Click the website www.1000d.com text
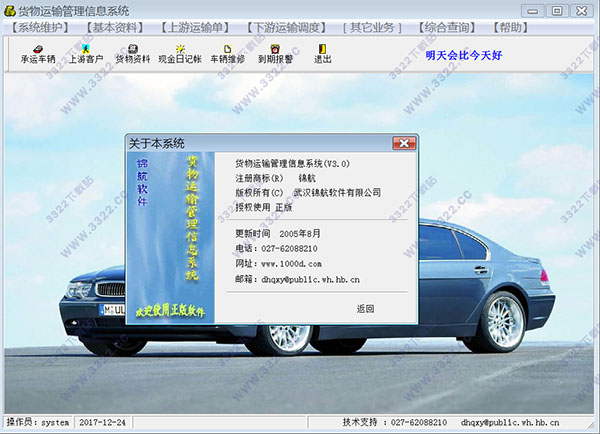The image size is (600, 434). pyautogui.click(x=292, y=264)
